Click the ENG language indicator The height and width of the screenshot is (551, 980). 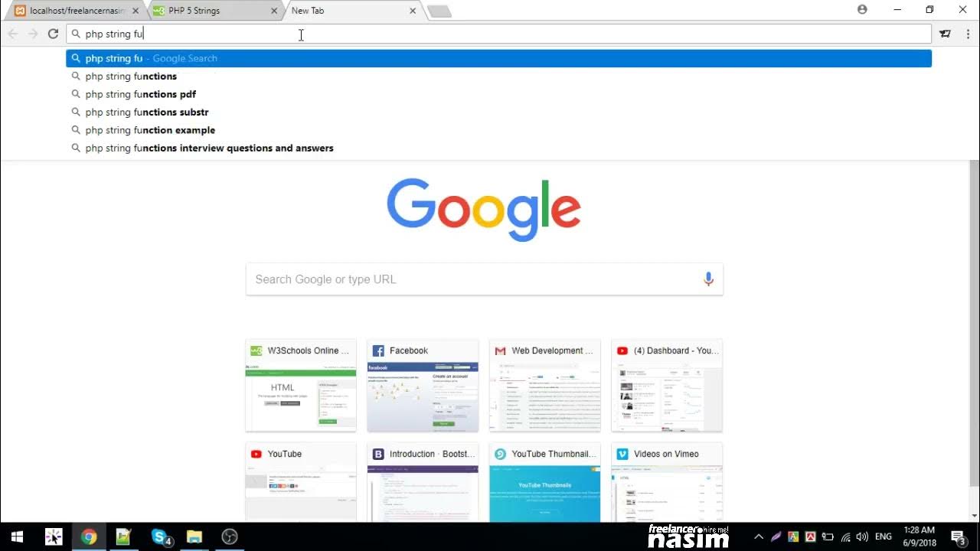(x=883, y=536)
